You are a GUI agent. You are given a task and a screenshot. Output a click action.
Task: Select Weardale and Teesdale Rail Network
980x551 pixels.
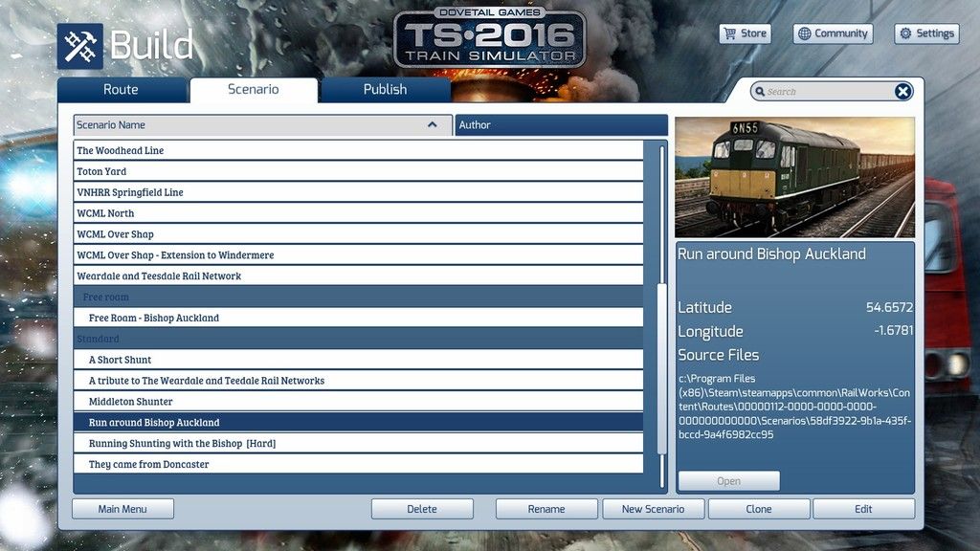coord(358,276)
